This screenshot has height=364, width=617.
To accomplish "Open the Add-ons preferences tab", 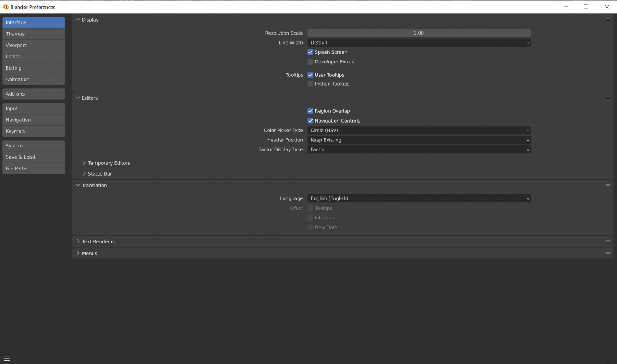I will point(34,94).
